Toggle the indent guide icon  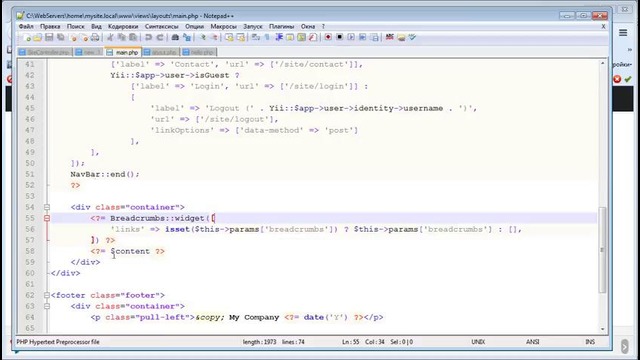point(279,38)
